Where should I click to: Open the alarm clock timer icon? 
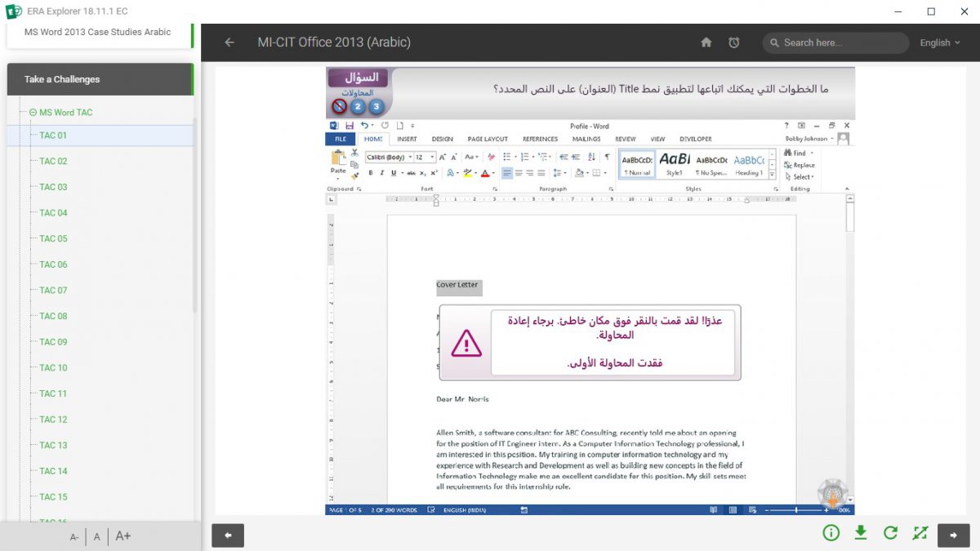(734, 42)
